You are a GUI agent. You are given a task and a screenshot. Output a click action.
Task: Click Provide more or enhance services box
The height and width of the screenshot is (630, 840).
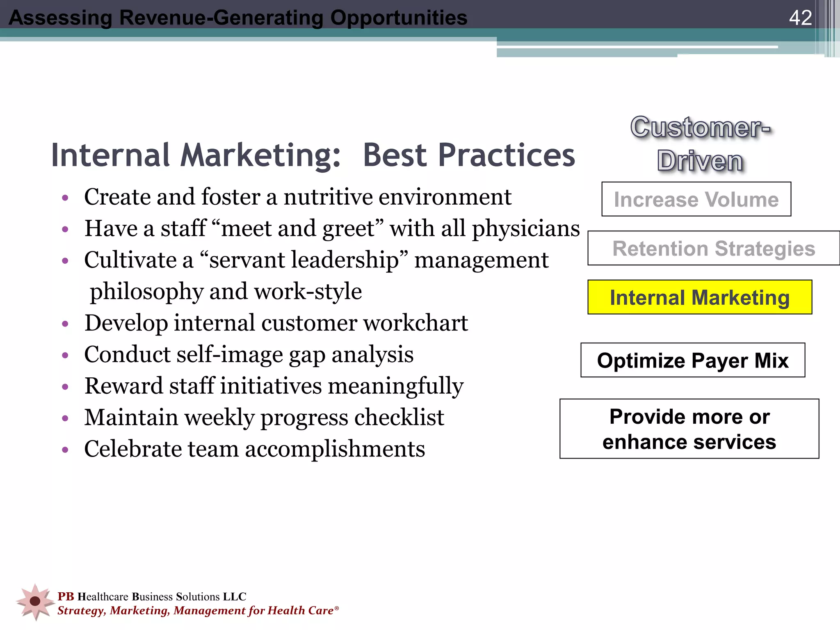click(689, 429)
